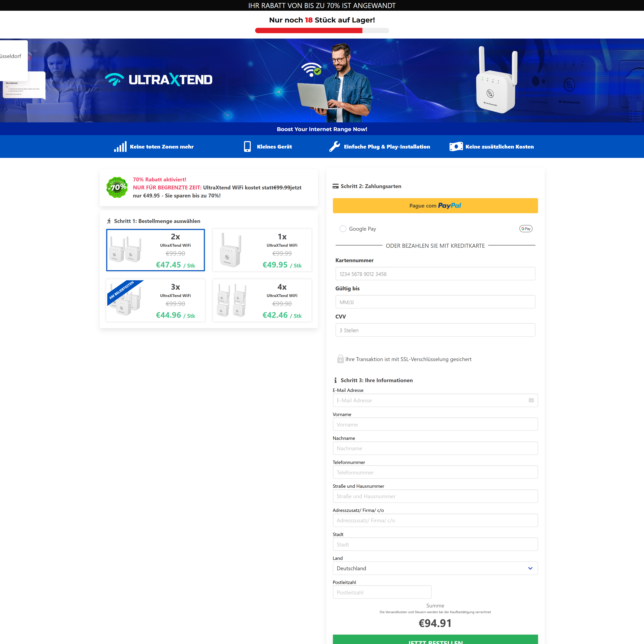This screenshot has width=644, height=644.
Task: Click the Google Pay logo badge
Action: click(x=526, y=229)
